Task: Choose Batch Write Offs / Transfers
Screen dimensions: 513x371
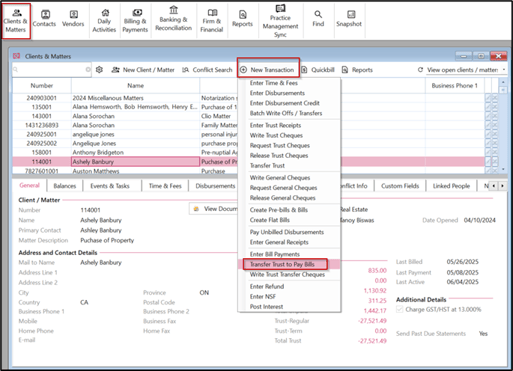Action: tap(286, 113)
